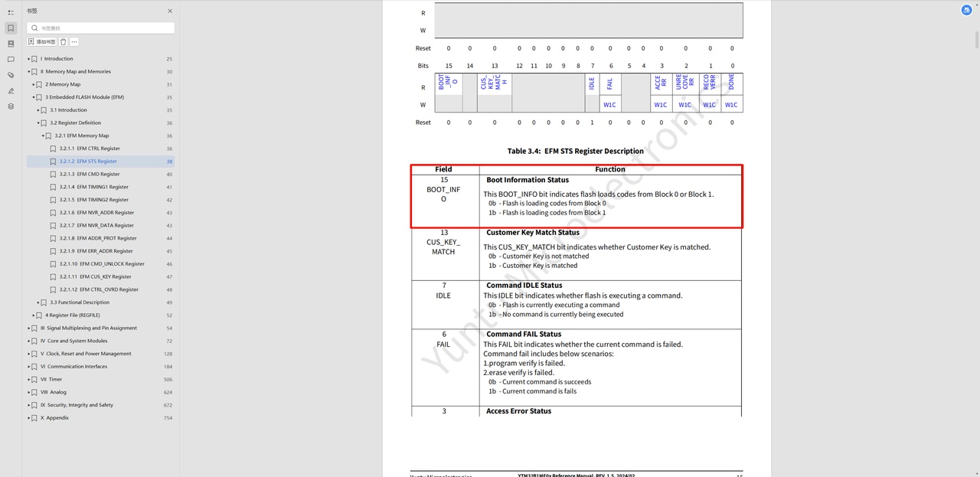Jump to 3.2.1.9 EFM ERR_ADDR Register
Screen dimensions: 980x477
point(96,251)
